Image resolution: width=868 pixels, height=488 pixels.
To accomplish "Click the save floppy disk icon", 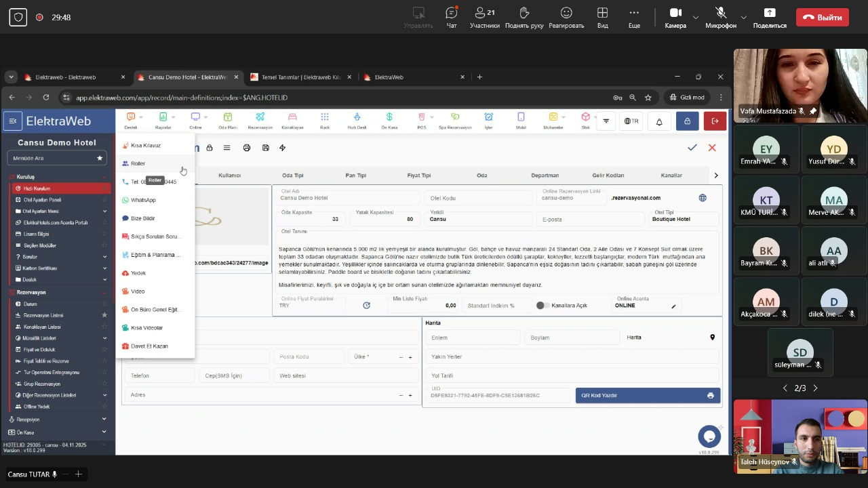I will [265, 148].
